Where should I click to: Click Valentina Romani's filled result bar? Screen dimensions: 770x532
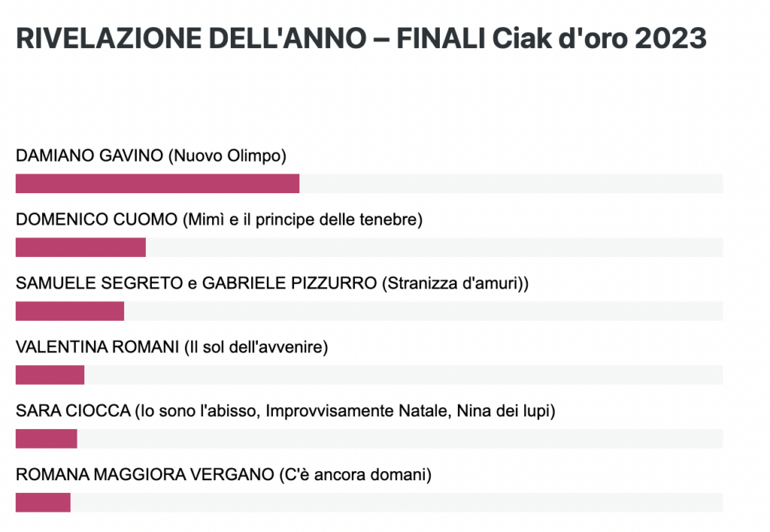pyautogui.click(x=50, y=375)
